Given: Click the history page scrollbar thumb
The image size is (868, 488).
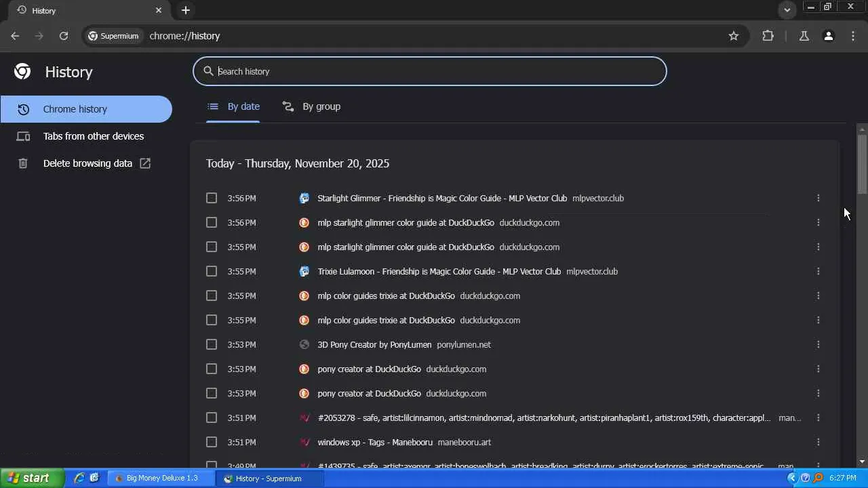Looking at the screenshot, I should click(862, 163).
